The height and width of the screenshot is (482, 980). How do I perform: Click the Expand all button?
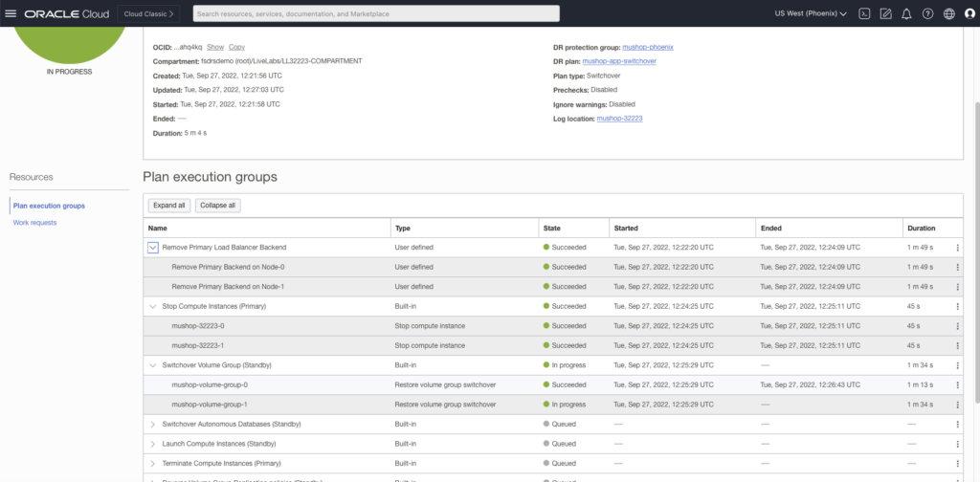point(169,206)
